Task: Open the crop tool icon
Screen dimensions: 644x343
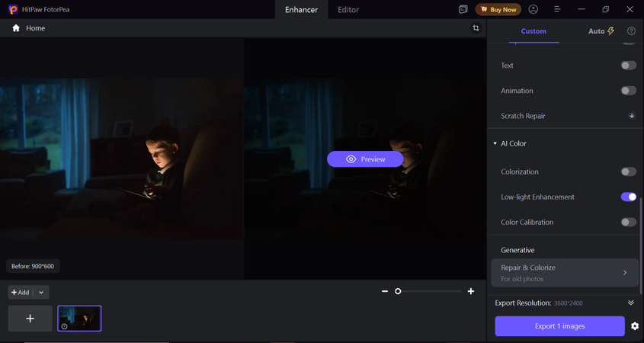Action: pyautogui.click(x=476, y=28)
